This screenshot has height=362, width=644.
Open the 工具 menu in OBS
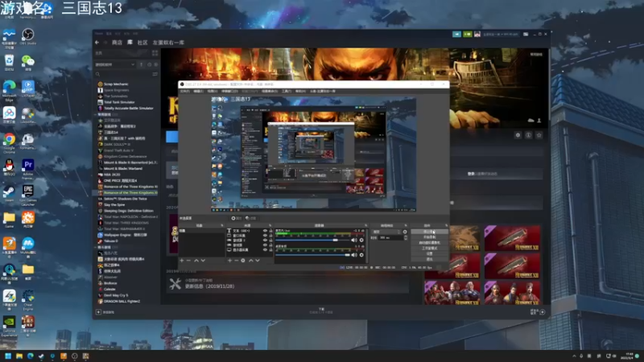tap(287, 91)
